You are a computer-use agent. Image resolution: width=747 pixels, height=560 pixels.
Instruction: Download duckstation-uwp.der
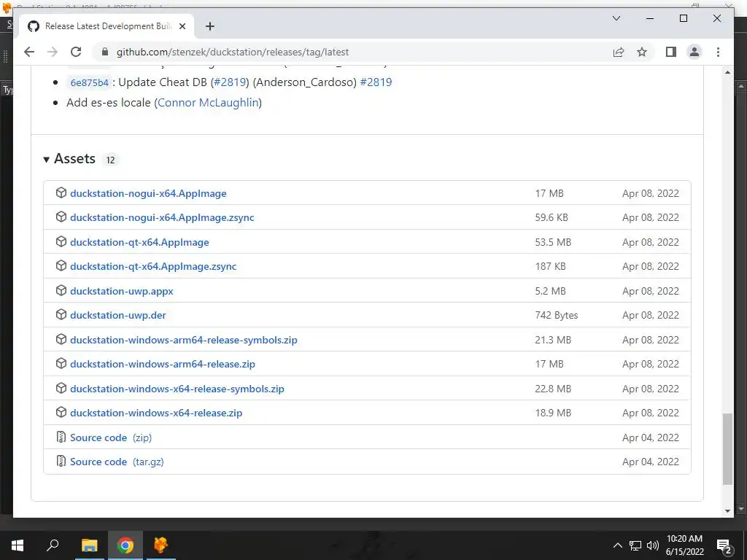pyautogui.click(x=118, y=315)
